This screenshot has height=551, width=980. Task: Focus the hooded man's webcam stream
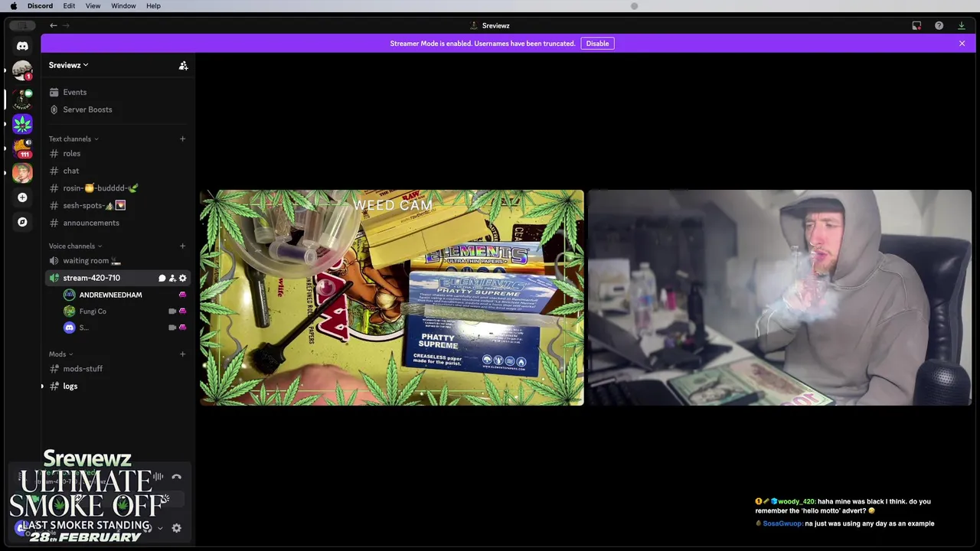pos(779,298)
